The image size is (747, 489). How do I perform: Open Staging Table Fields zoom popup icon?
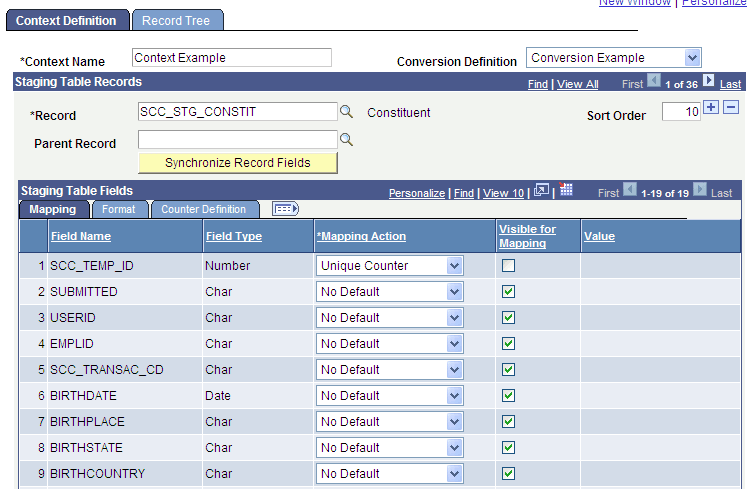pyautogui.click(x=541, y=190)
